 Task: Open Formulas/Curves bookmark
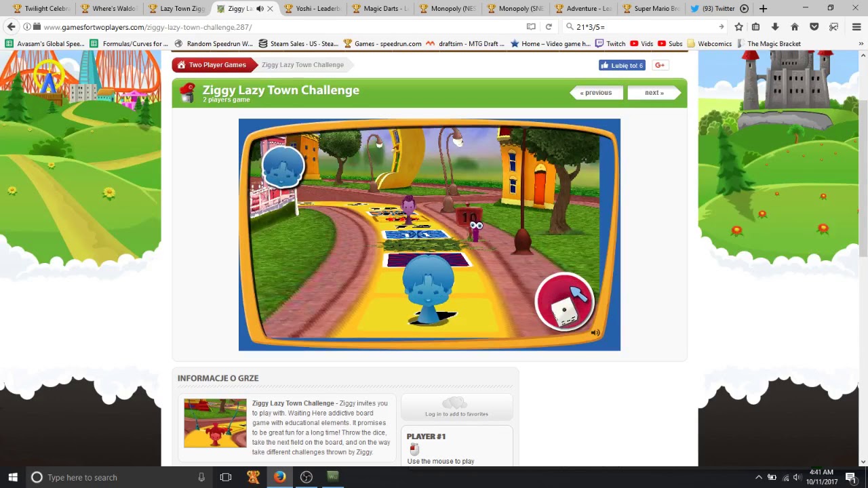[129, 43]
